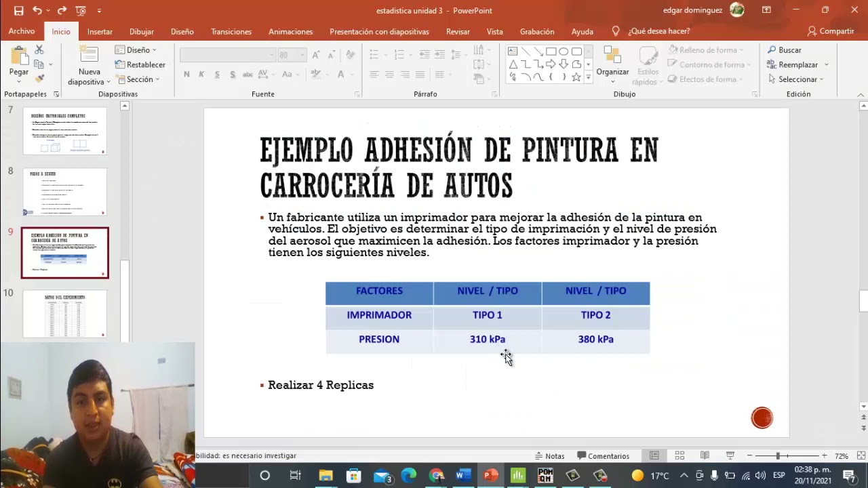Viewport: 868px width, 488px height.
Task: Clear all formatting with the eraser A icon
Action: tap(350, 55)
